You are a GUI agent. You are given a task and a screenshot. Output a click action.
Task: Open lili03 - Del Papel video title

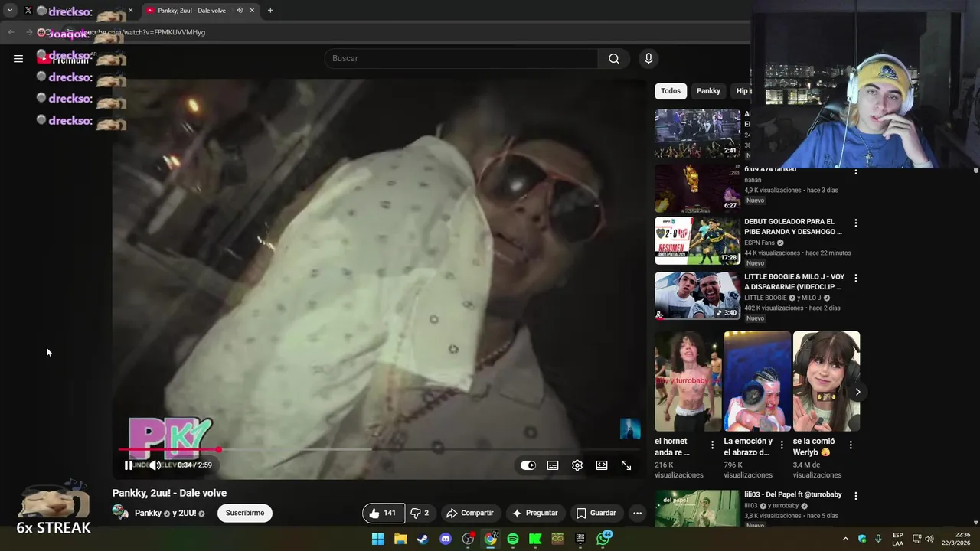792,494
